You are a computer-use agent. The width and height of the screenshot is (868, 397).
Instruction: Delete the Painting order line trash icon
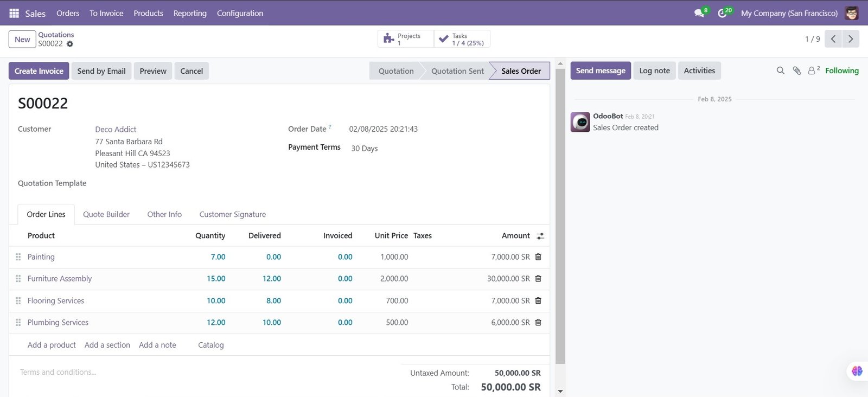[538, 257]
